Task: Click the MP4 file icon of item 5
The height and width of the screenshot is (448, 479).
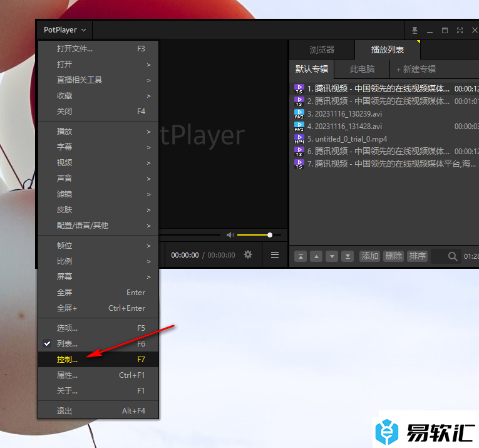Action: (x=299, y=139)
